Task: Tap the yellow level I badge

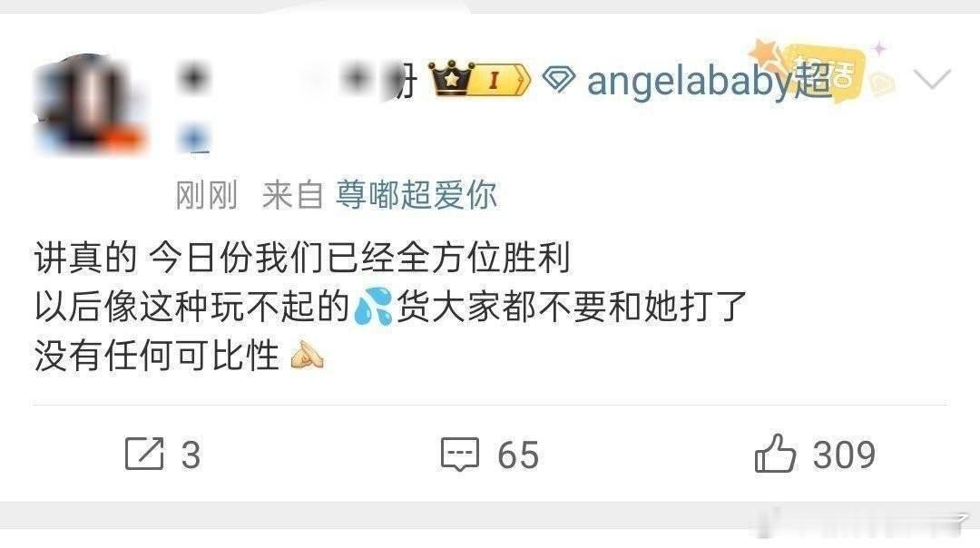Action: [500, 80]
